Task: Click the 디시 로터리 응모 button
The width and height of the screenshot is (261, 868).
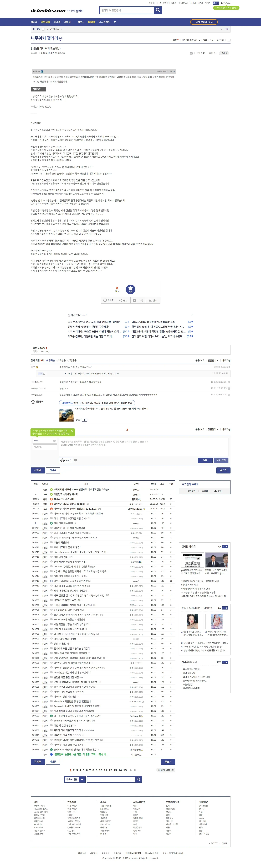Action: click(x=204, y=22)
